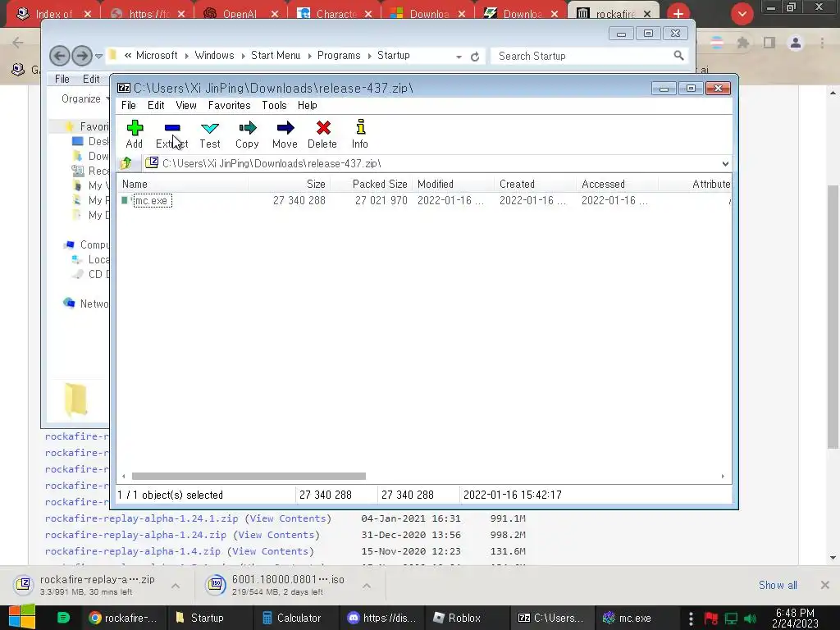Switch to the Character browser tab

coord(335,14)
